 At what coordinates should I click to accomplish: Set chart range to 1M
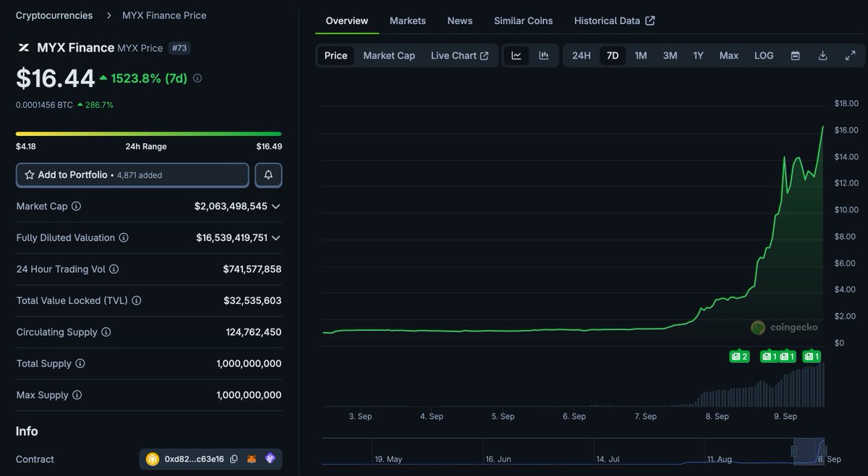point(641,56)
